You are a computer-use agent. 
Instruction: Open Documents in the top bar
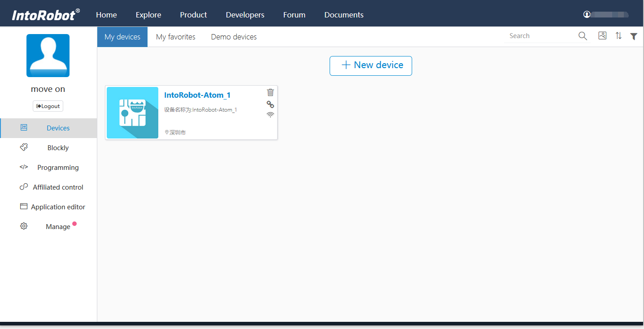point(344,15)
